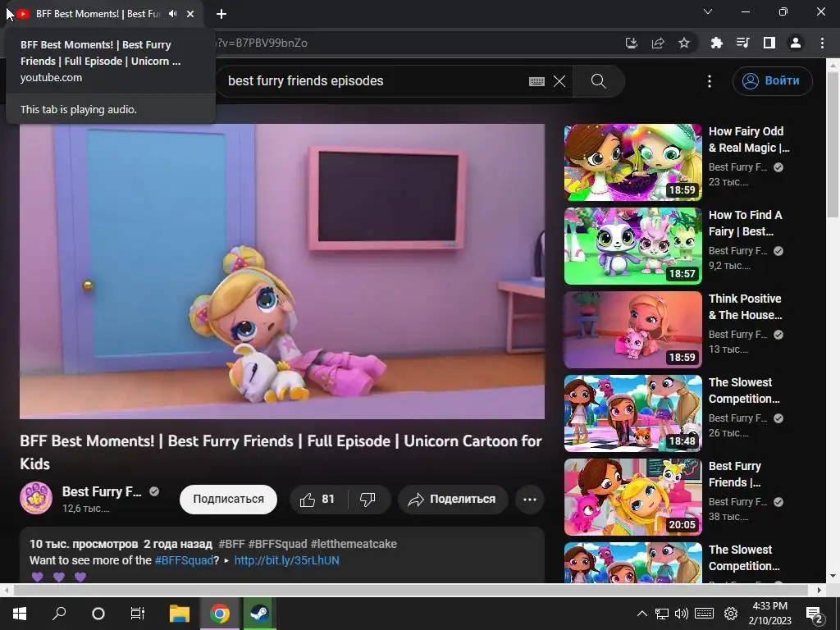The height and width of the screenshot is (630, 840).
Task: Click the Think Positive & The House title
Action: (745, 307)
